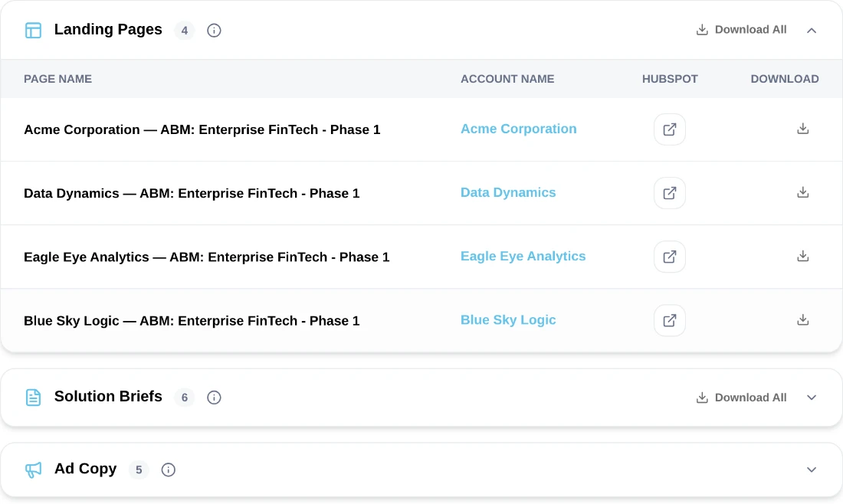Click the Ad Copy megaphone icon
843x504 pixels.
click(33, 470)
